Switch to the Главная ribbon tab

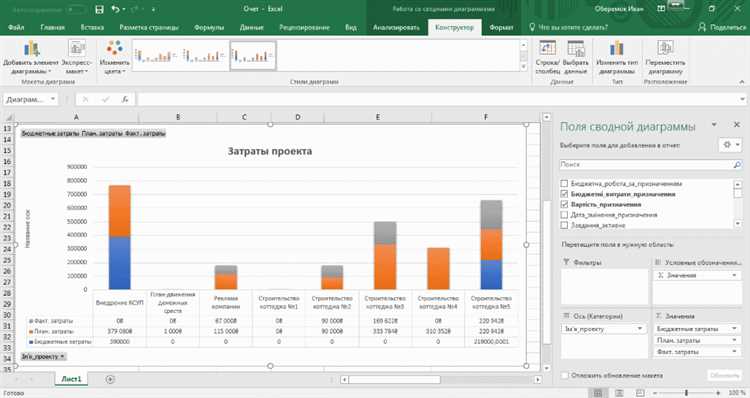pyautogui.click(x=53, y=27)
